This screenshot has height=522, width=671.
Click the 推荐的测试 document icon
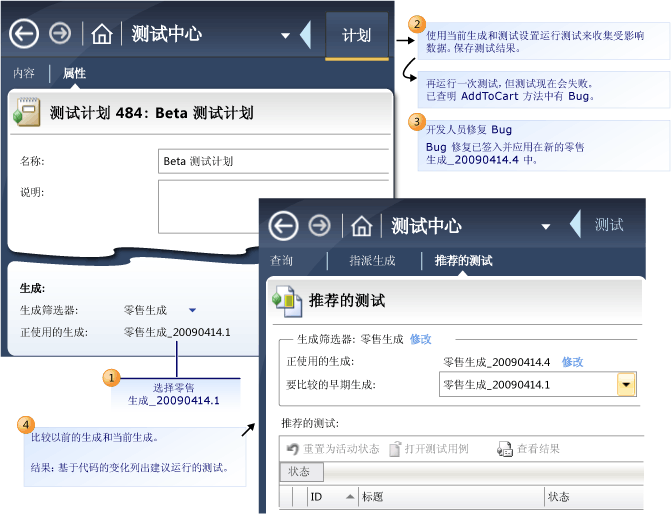click(287, 301)
